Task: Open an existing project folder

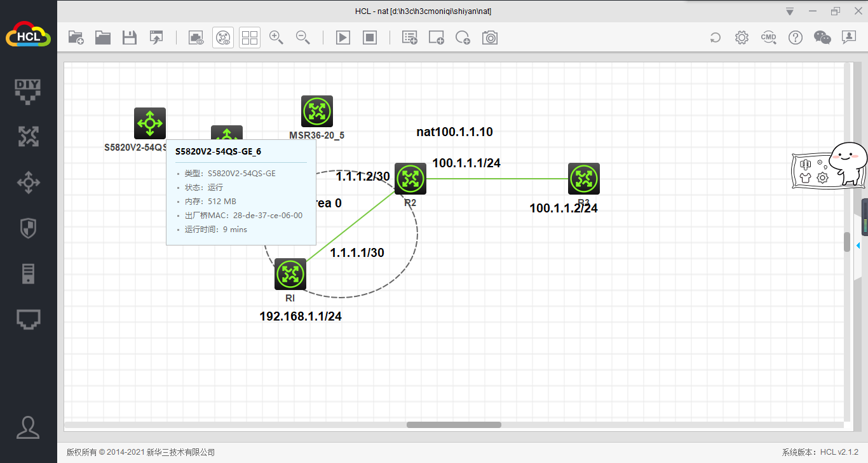Action: pos(103,38)
